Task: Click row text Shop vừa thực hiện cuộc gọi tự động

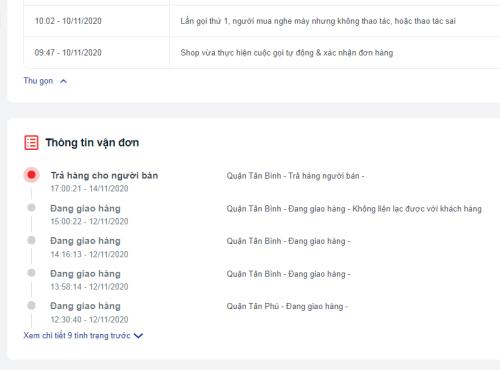Action: point(287,53)
